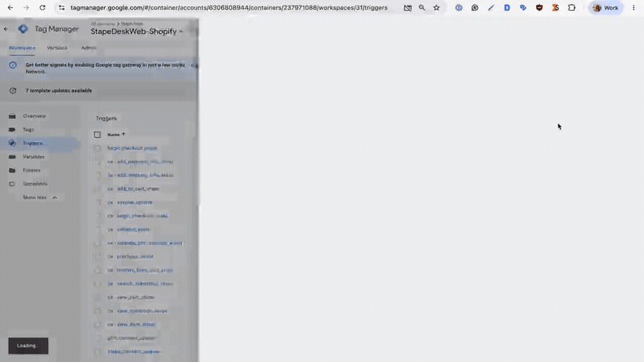Open the blue tag extension icon
Screen dimensions: 644x362
[523, 8]
